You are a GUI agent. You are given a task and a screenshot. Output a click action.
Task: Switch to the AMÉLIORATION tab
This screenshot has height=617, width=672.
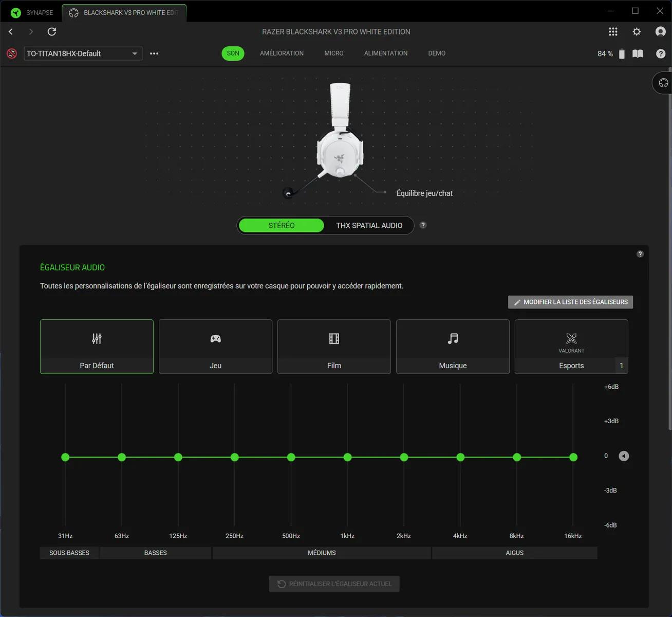(282, 53)
